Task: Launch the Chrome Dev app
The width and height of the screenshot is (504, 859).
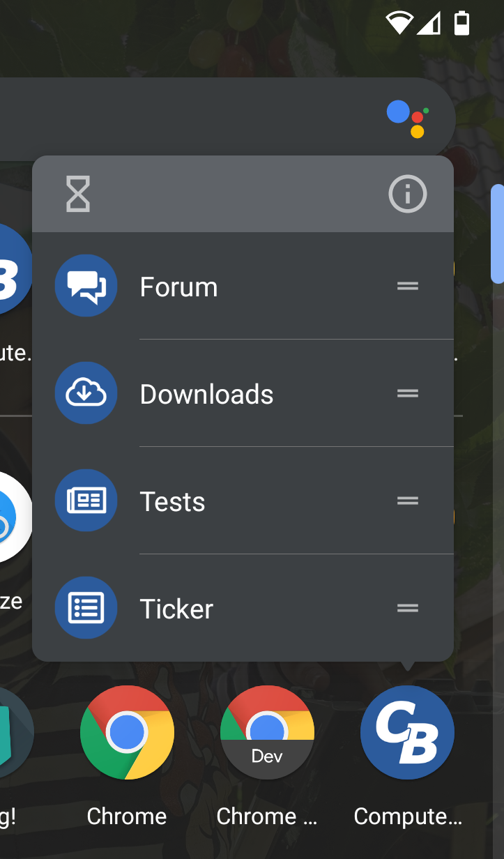Action: [267, 732]
